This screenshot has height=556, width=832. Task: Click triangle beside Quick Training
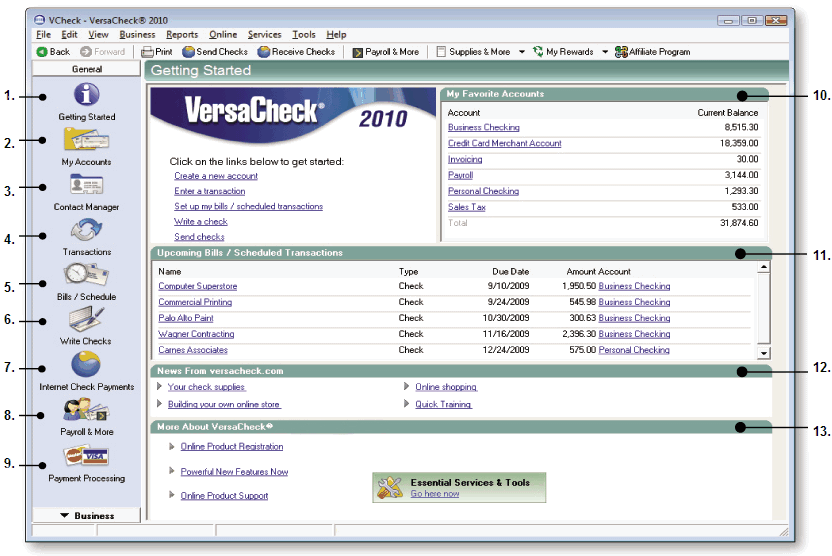(x=406, y=404)
